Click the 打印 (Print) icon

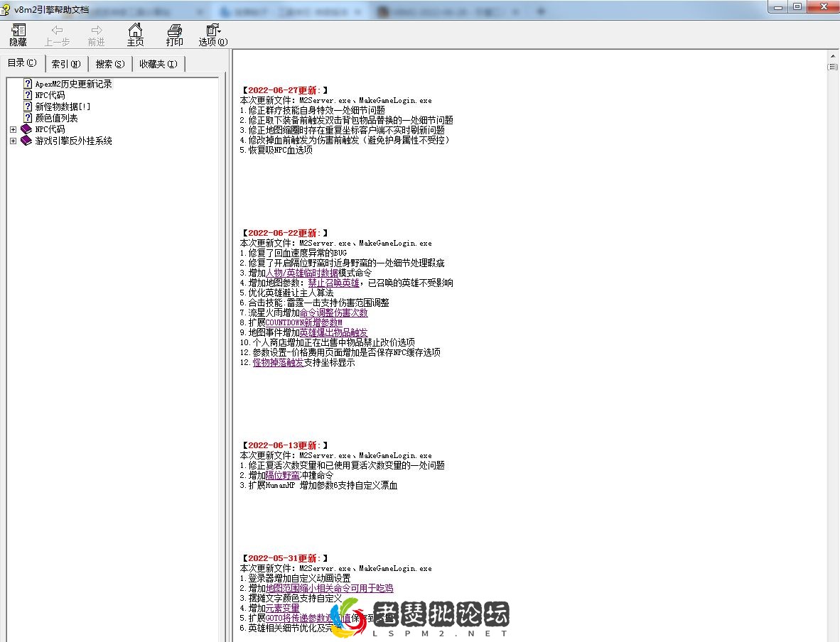[174, 32]
